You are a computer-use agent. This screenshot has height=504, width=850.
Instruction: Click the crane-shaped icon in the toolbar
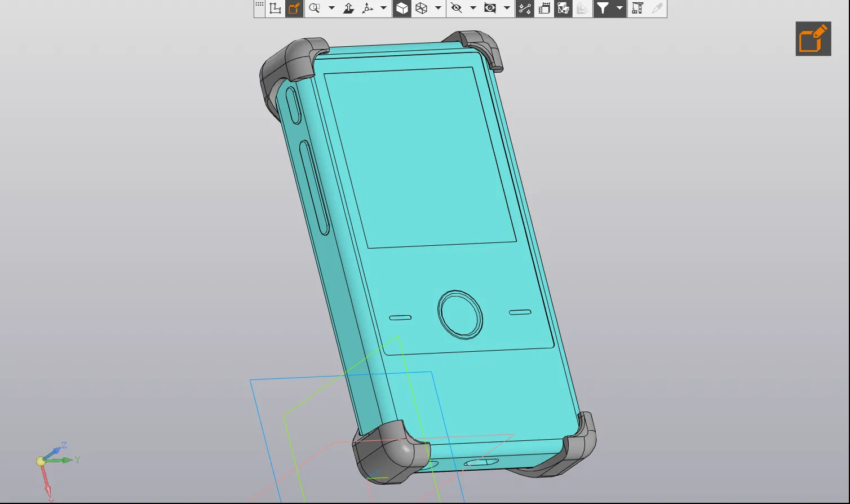point(637,8)
